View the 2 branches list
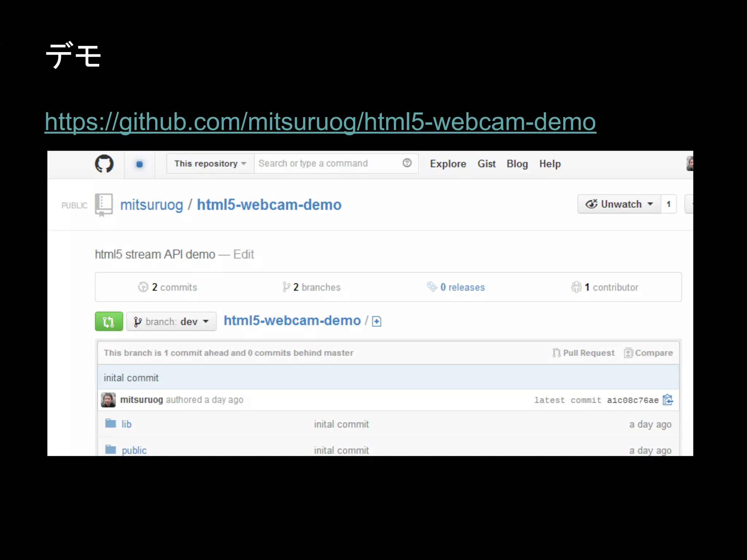 pyautogui.click(x=311, y=287)
